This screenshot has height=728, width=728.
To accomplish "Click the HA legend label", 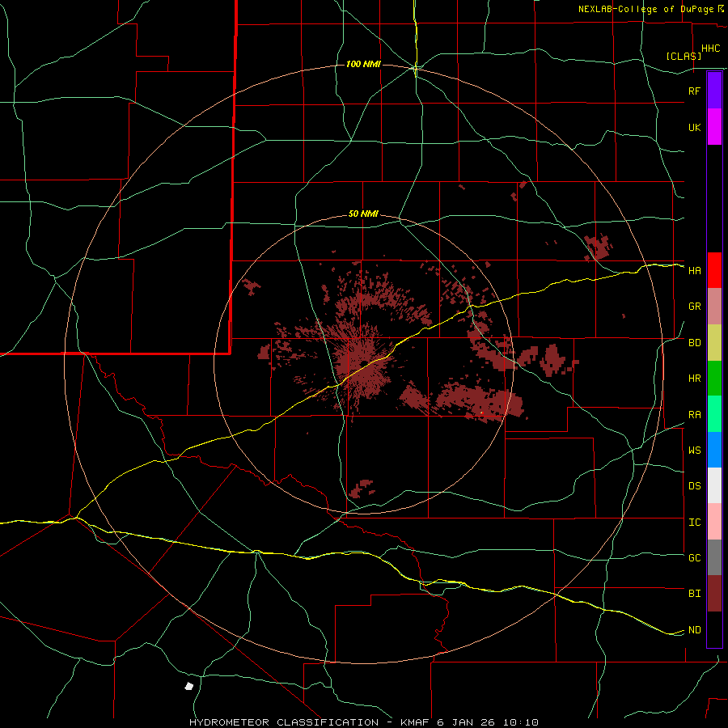I will pos(694,271).
